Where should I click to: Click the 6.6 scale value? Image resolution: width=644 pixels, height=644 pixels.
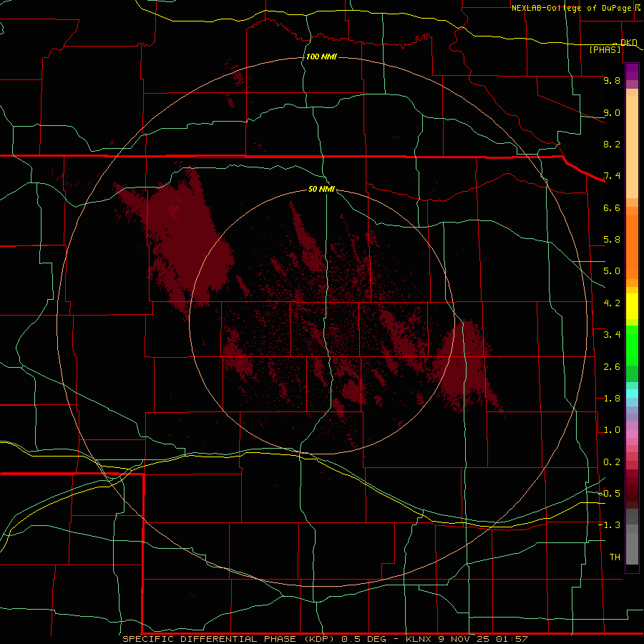click(x=612, y=208)
